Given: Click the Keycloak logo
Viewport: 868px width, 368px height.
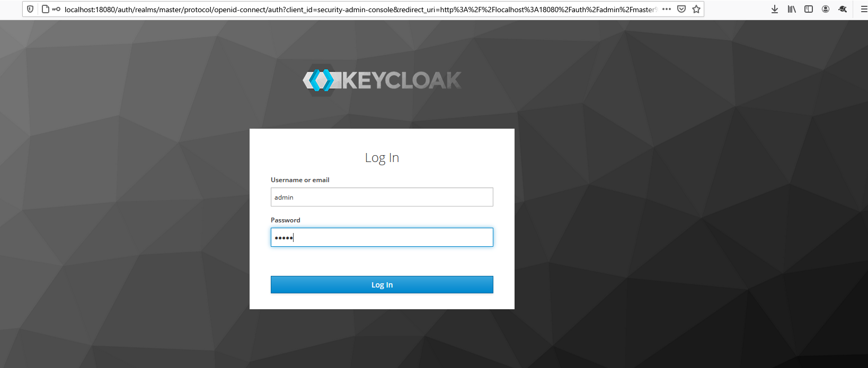Looking at the screenshot, I should coord(382,80).
